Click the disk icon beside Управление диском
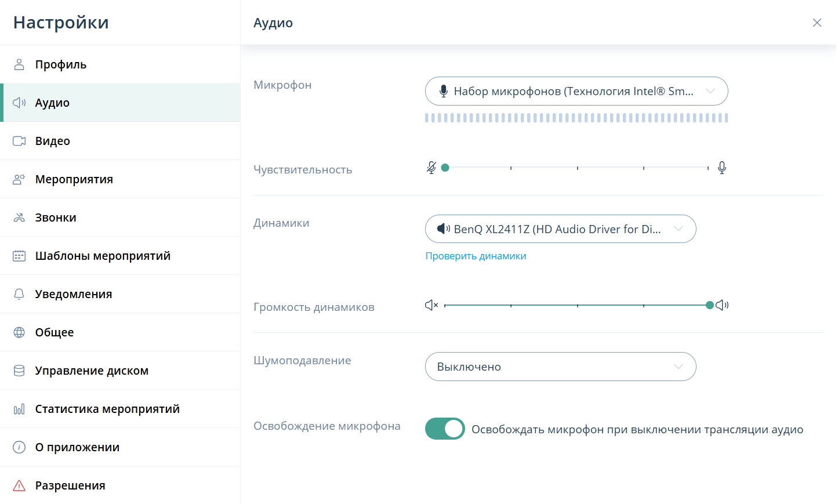The width and height of the screenshot is (838, 504). coord(19,371)
